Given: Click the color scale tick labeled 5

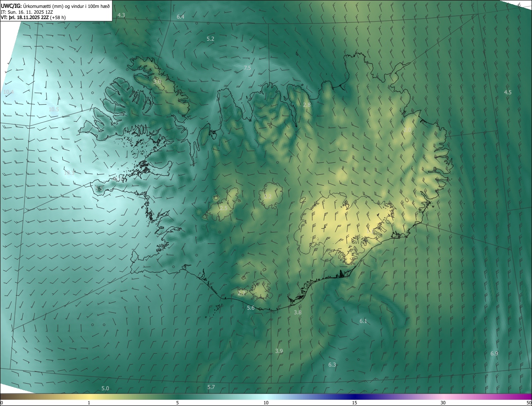Looking at the screenshot, I should (x=177, y=403).
